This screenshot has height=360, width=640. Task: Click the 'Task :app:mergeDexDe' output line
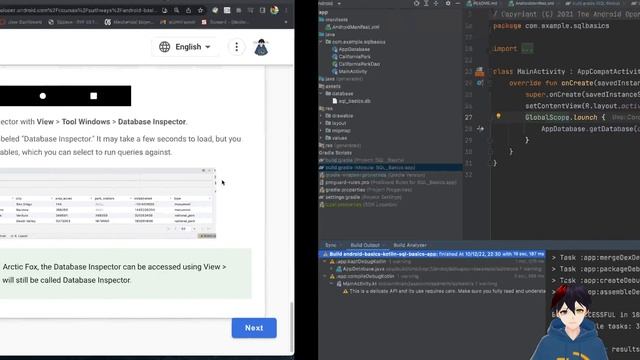(x=596, y=258)
